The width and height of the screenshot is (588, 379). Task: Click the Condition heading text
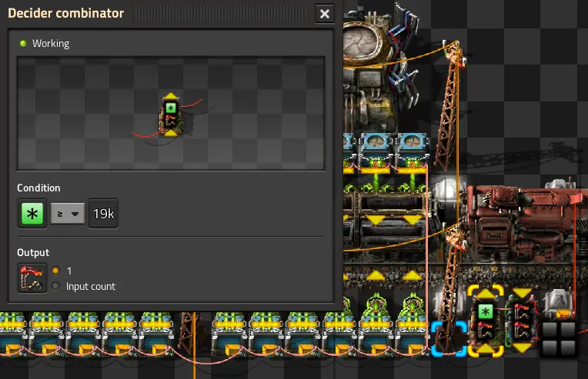click(x=38, y=188)
